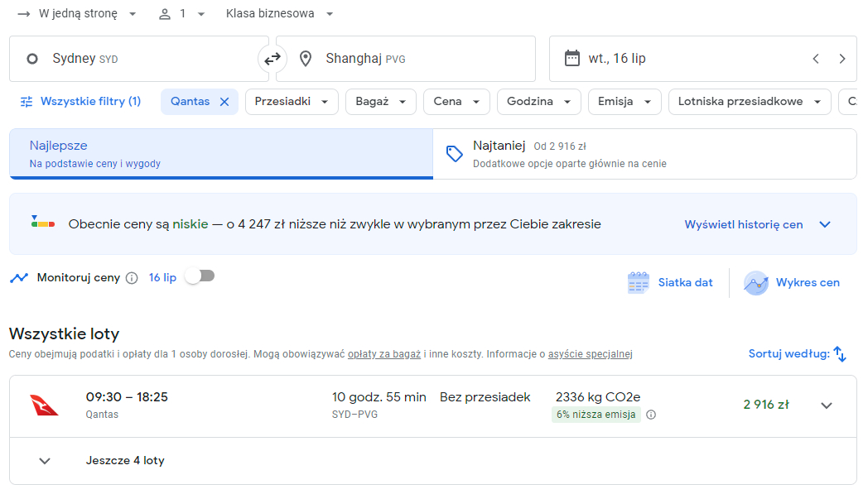Open the Klasa biznesowa class dropdown

click(280, 14)
